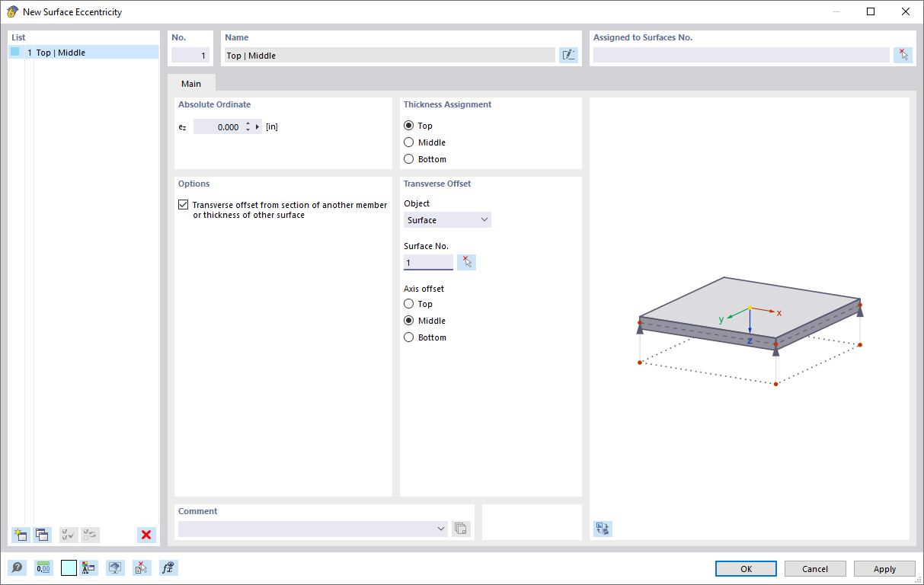Copy the selected eccentricity entry
The height and width of the screenshot is (585, 924).
(43, 535)
